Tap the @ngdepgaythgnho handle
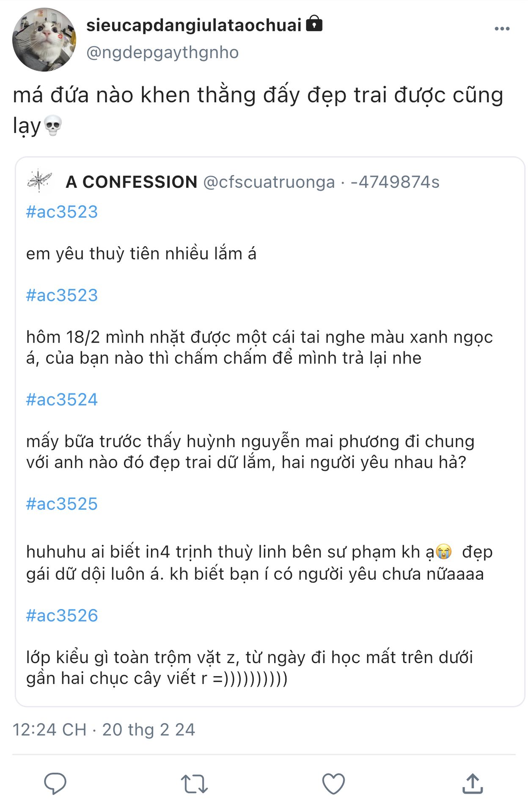 coord(162,52)
